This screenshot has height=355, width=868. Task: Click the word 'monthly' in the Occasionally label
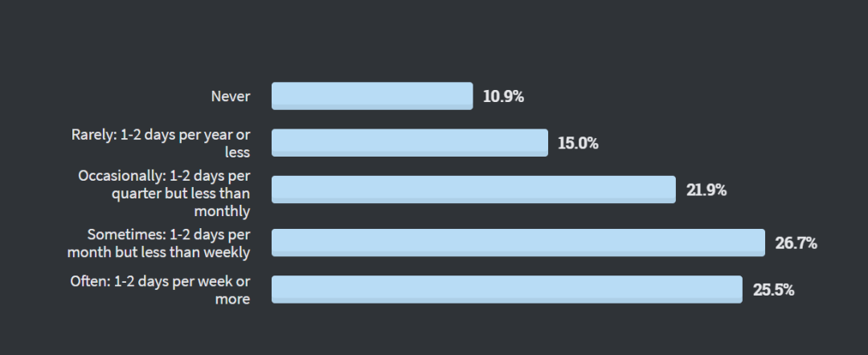click(x=222, y=210)
